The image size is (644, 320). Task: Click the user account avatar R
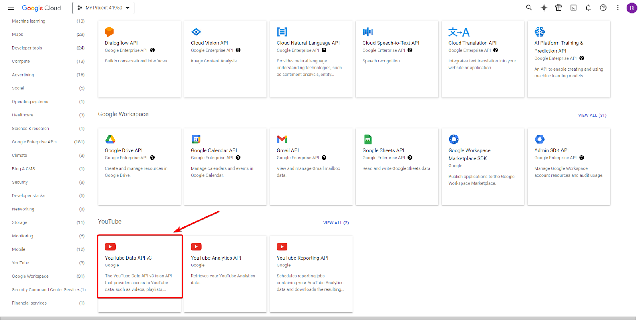tap(632, 8)
